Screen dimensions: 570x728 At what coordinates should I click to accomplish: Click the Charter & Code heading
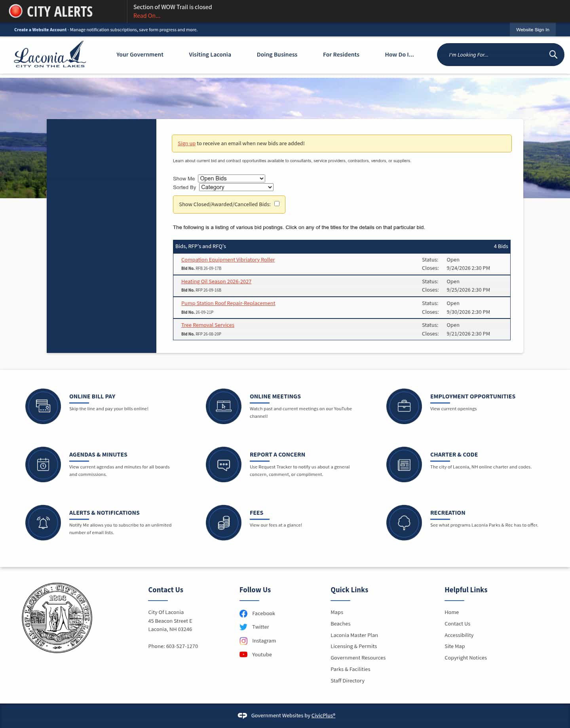pos(454,455)
